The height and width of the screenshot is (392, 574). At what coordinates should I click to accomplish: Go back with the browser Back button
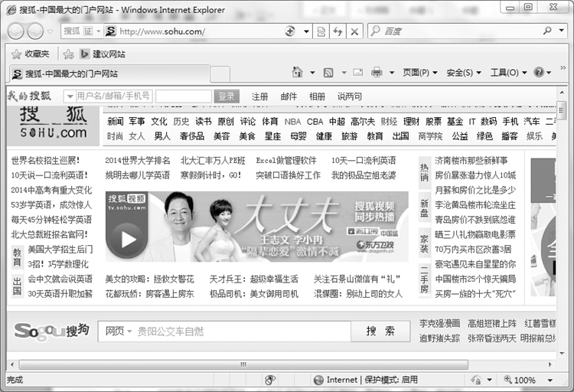pyautogui.click(x=16, y=31)
